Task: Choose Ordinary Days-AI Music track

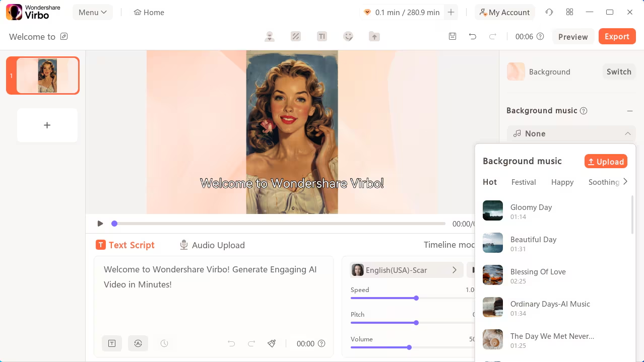Action: 554,308
